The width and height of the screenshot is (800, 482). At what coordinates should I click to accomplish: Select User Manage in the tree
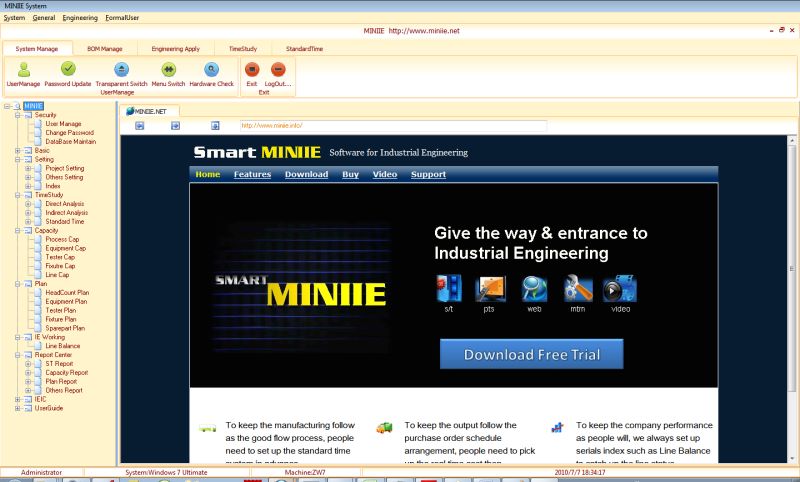point(63,124)
